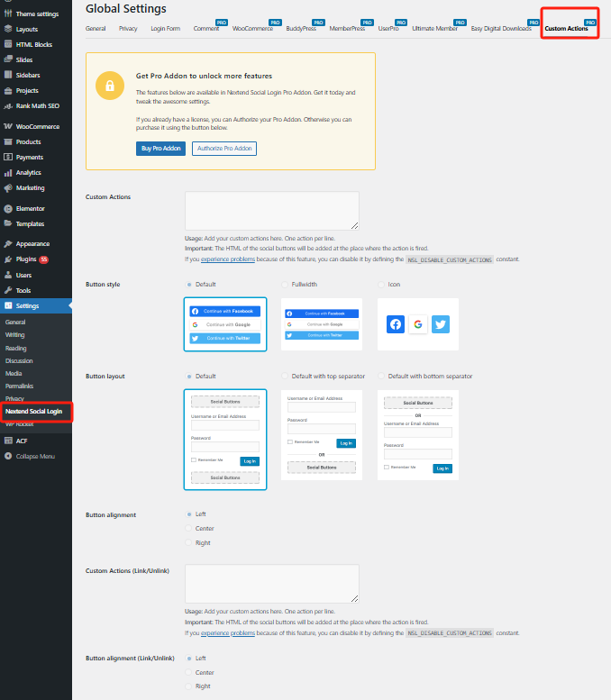Click the Rank Math SEO icon
Screen dimensions: 611x700
click(8, 106)
